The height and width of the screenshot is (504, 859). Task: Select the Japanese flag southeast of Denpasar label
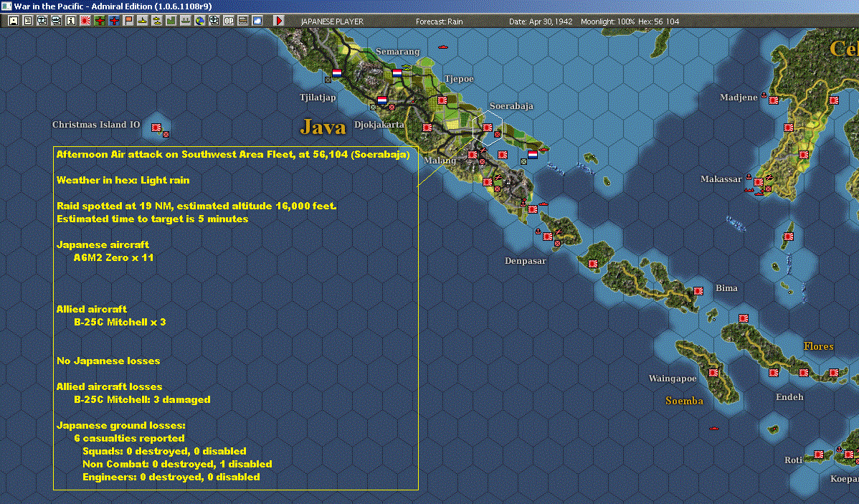click(593, 264)
